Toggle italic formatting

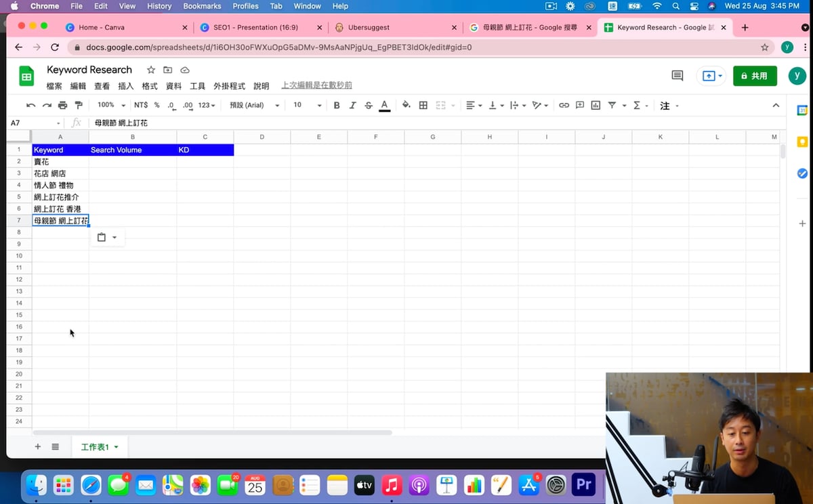352,106
